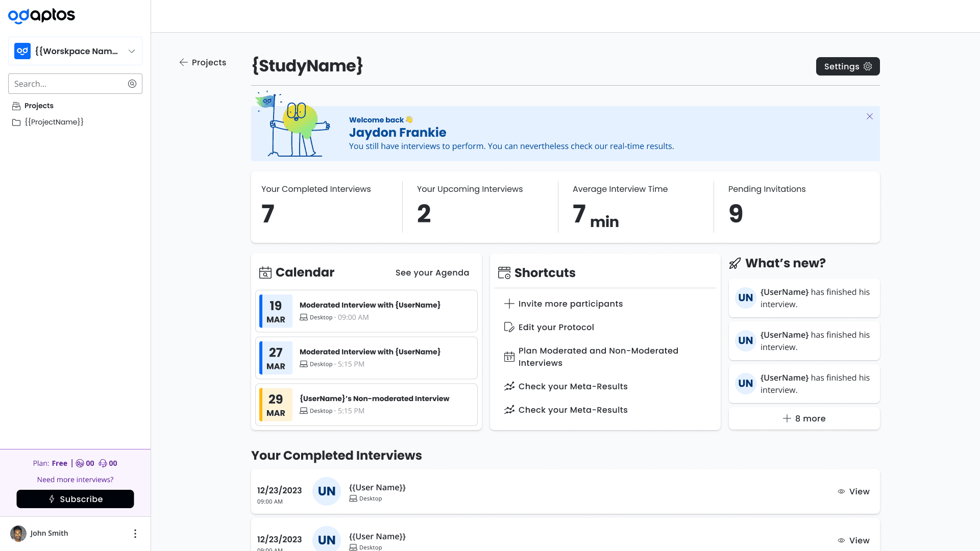Click the workspace avatar icon
Screen dimensions: 980x551
[x=22, y=51]
